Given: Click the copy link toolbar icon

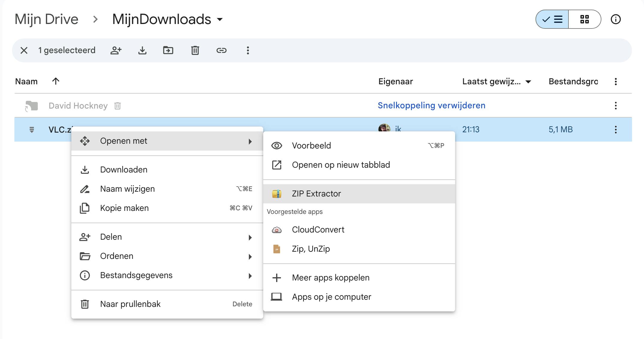Looking at the screenshot, I should coord(221,50).
